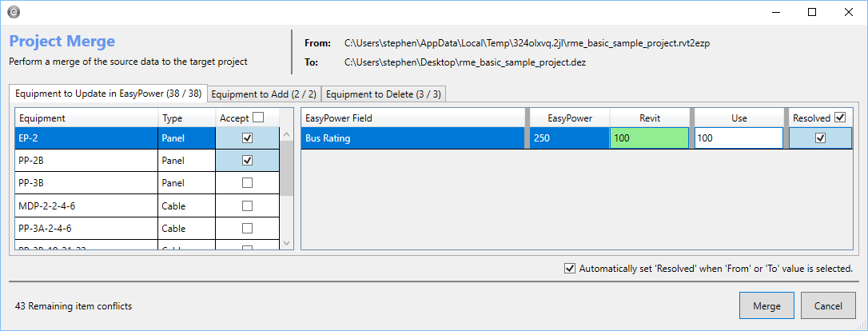Toggle the Resolved header checkbox
The image size is (868, 331).
[839, 118]
